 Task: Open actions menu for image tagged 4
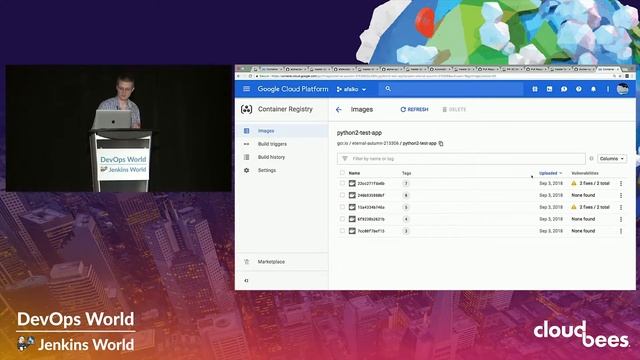tap(621, 219)
